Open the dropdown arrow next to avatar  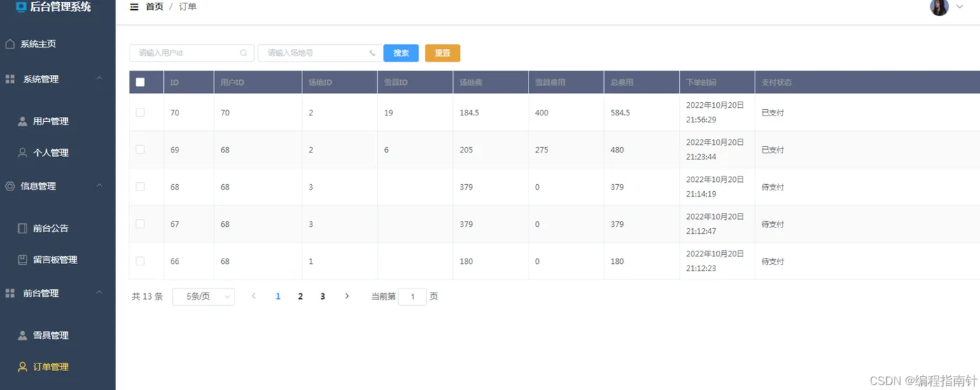click(x=960, y=6)
